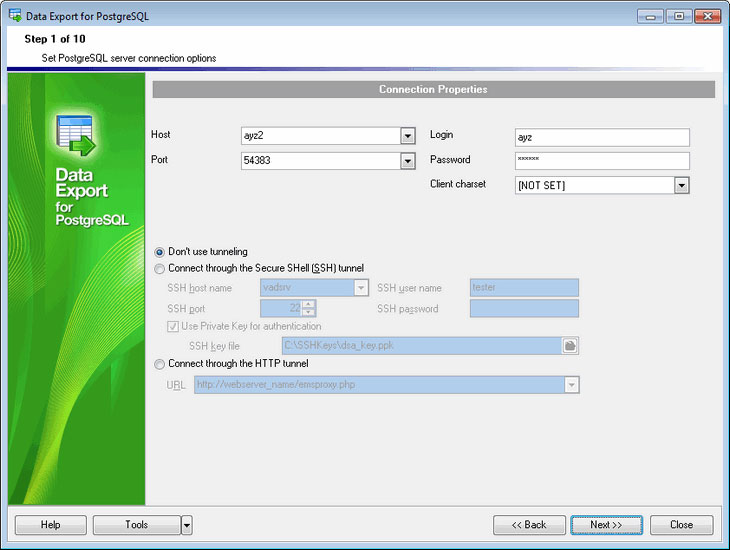Click the Close button at bottom
Viewport: 730px width, 550px height.
[681, 525]
